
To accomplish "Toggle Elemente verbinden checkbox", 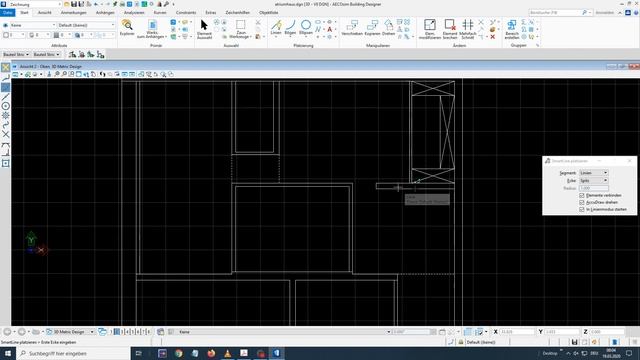I will [x=582, y=196].
